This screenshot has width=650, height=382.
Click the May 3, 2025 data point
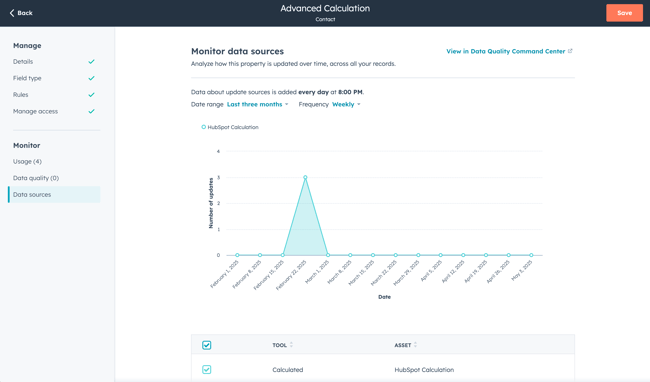pos(531,255)
